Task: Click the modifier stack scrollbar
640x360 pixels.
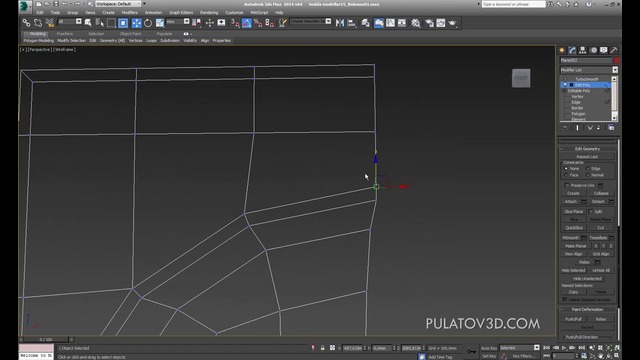Action: pyautogui.click(x=614, y=98)
